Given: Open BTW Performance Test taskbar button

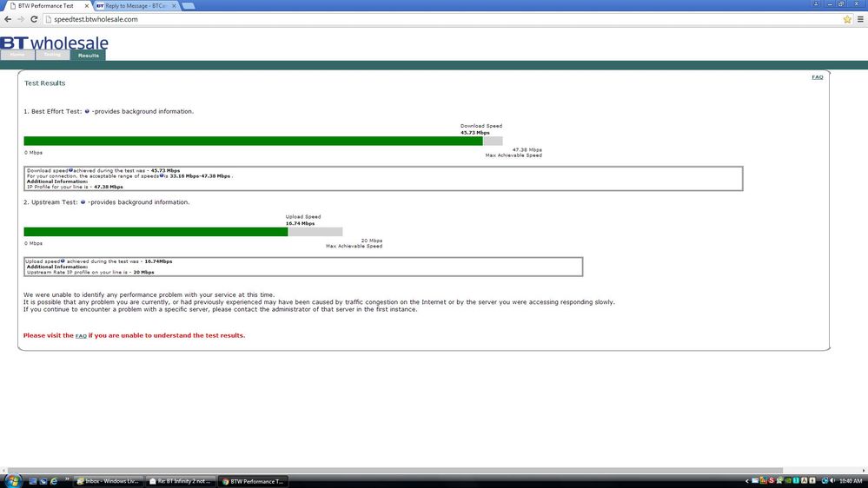Looking at the screenshot, I should click(x=253, y=481).
